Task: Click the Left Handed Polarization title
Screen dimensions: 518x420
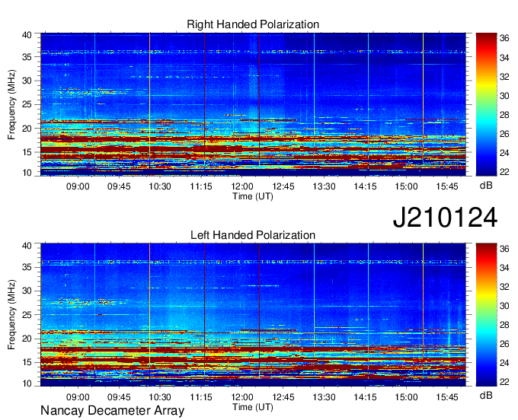Action: (253, 235)
